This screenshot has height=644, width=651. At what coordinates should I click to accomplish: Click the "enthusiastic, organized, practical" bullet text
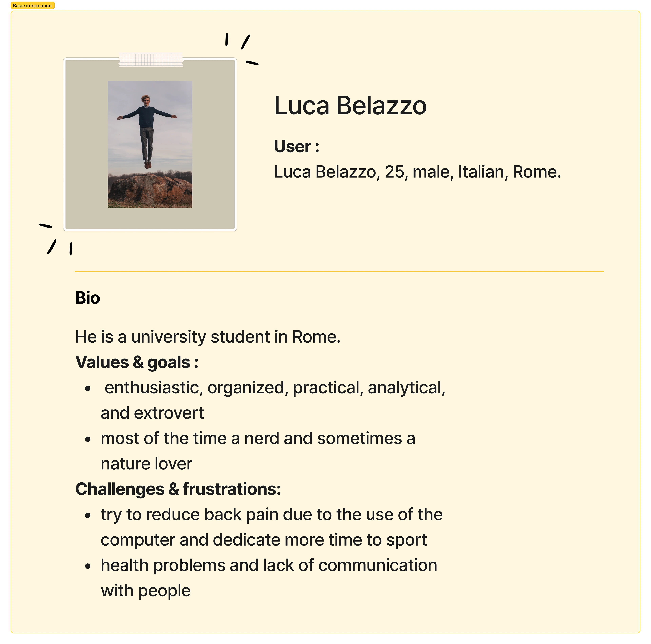275,388
